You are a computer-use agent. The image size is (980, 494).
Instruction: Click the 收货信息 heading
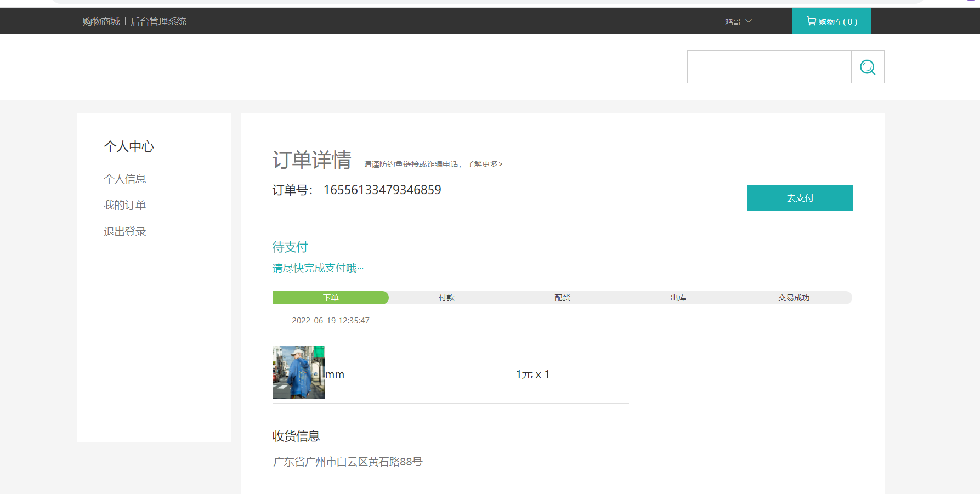(296, 436)
